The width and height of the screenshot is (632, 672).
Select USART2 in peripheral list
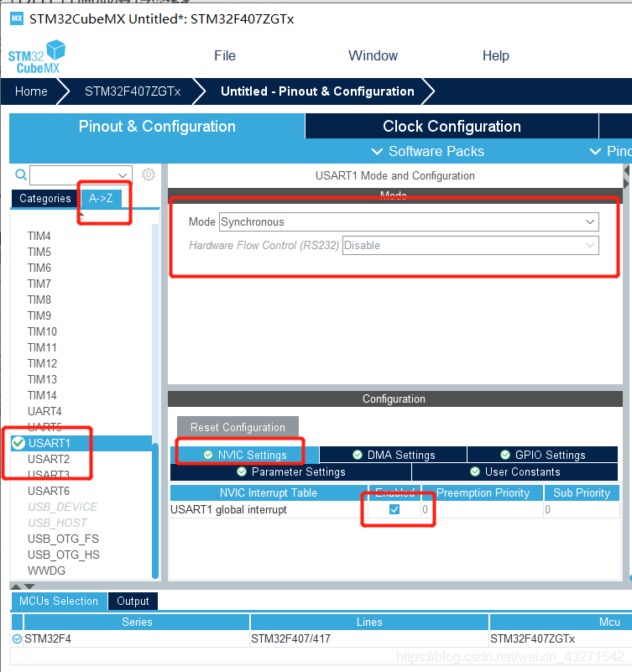click(x=49, y=459)
